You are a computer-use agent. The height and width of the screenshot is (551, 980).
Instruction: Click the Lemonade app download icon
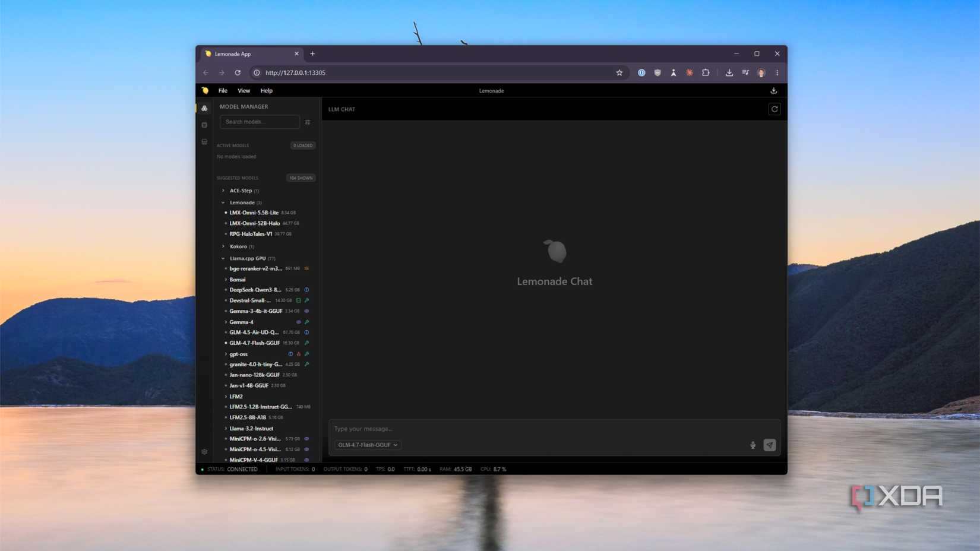(773, 91)
